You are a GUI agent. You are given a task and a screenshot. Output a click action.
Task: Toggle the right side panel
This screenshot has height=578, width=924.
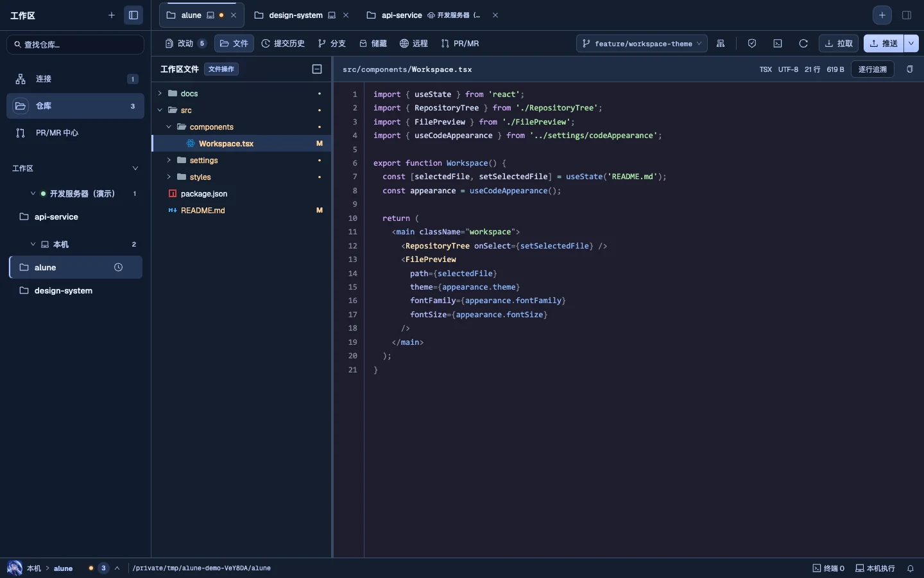pos(907,15)
